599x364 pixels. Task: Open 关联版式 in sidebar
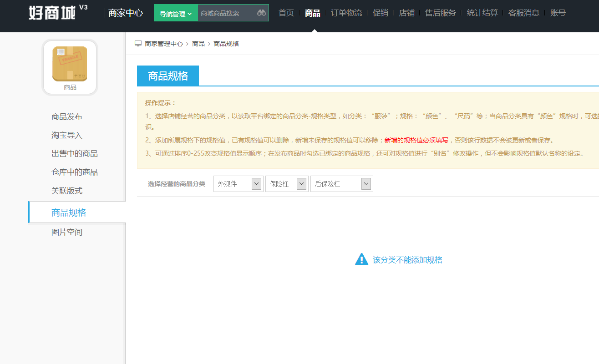click(67, 191)
